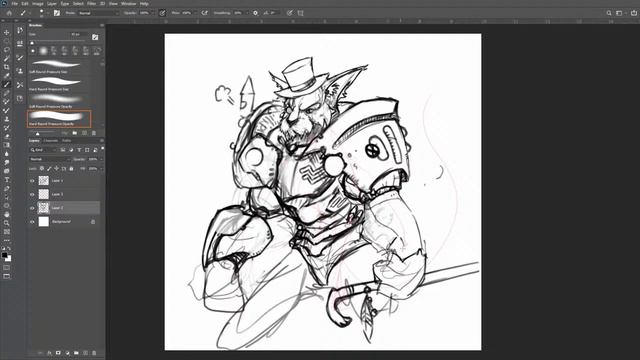
Task: Click the brush Size value field
Action: [78, 35]
